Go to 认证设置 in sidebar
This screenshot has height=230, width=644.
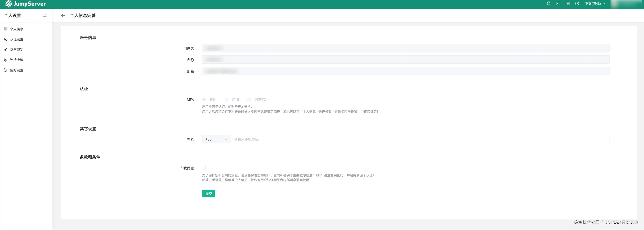pos(17,39)
